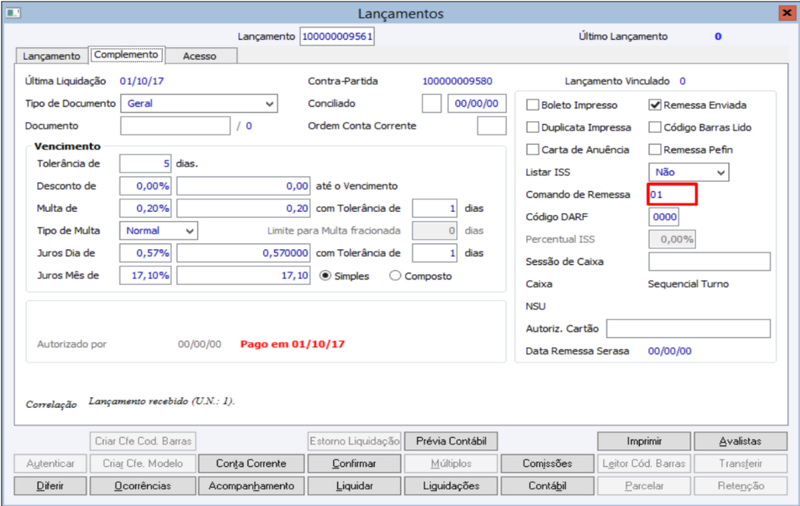Tick the Duplicata Impressa checkbox
Screen dimensions: 800x506
[532, 127]
